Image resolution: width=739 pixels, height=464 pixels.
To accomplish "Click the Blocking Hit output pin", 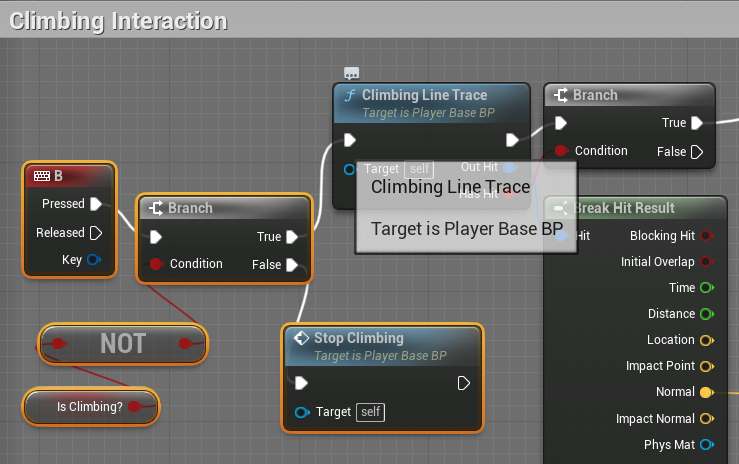I will pyautogui.click(x=706, y=236).
